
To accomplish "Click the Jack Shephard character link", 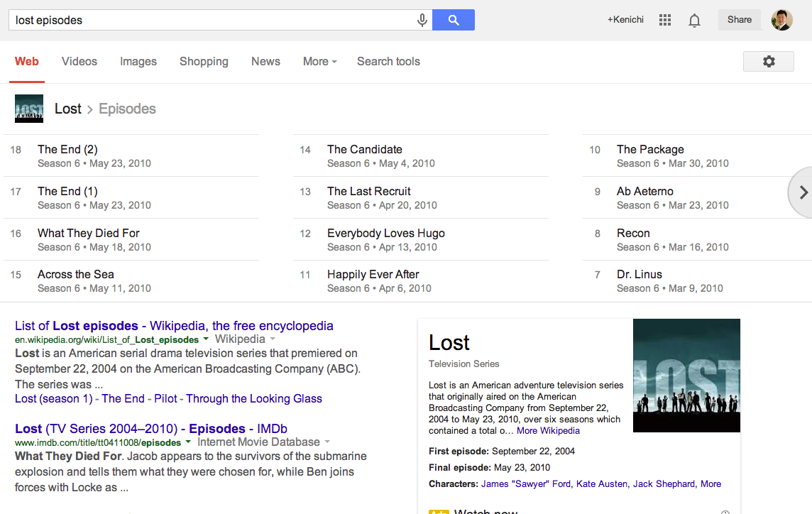I will tap(664, 483).
